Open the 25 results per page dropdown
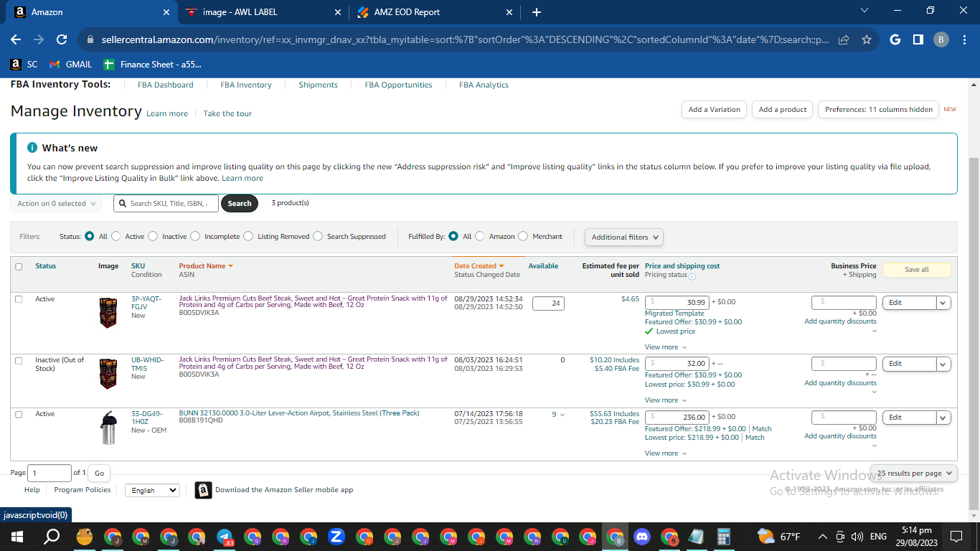Image resolution: width=980 pixels, height=551 pixels. point(914,474)
